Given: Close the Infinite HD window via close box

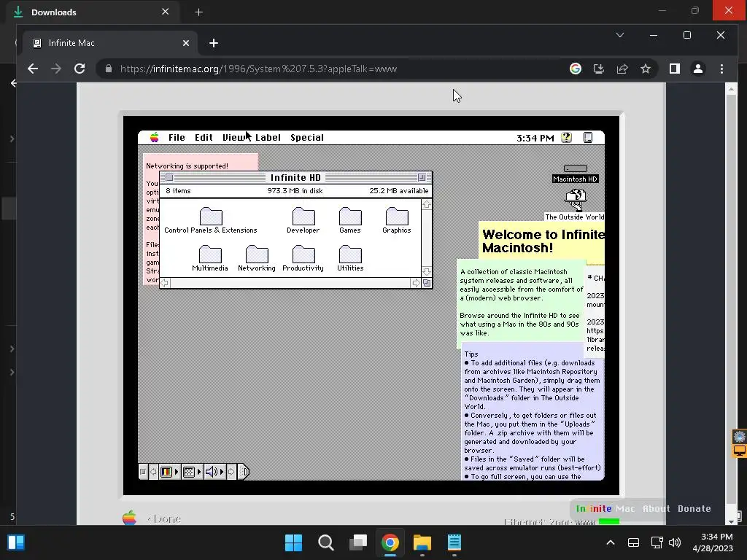Looking at the screenshot, I should [x=169, y=178].
